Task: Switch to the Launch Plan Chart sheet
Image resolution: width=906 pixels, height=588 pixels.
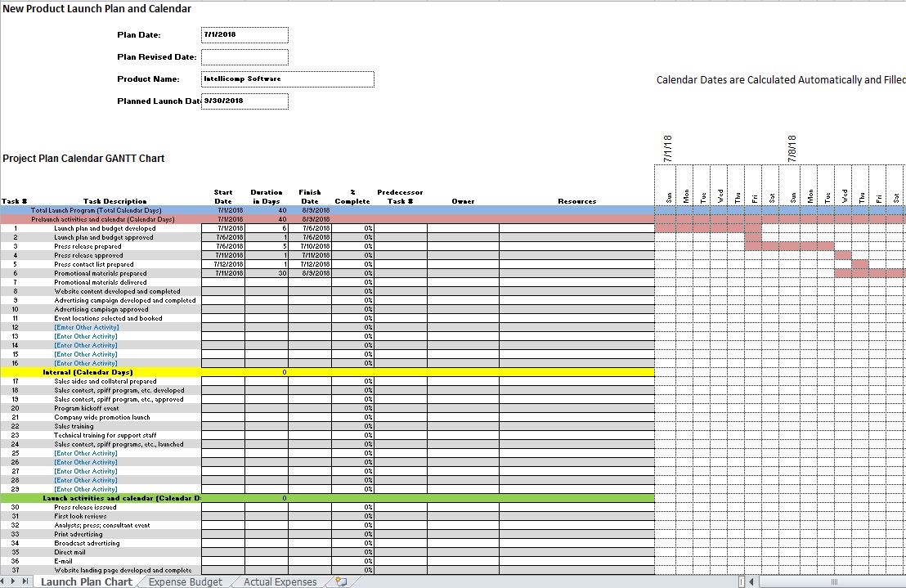Action: (86, 581)
